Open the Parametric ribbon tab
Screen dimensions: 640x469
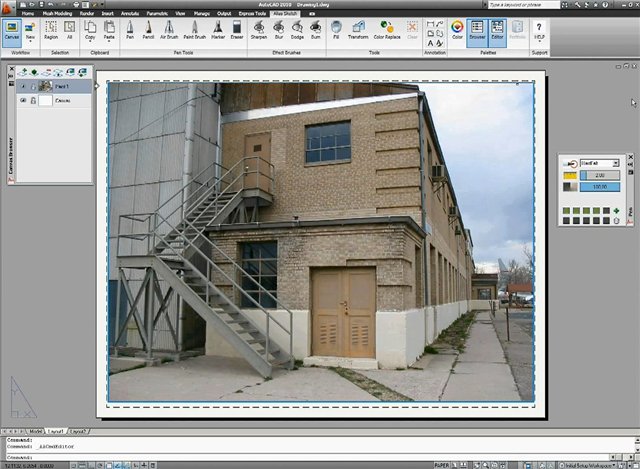coord(157,13)
